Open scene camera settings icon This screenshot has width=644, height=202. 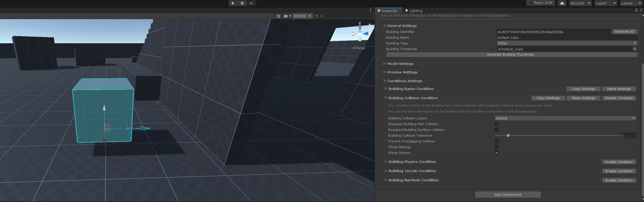[287, 16]
